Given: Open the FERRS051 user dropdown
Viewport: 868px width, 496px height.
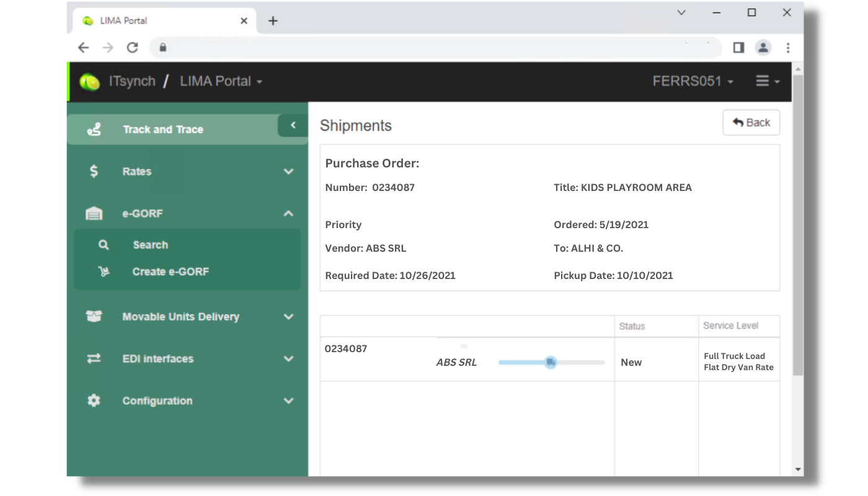Looking at the screenshot, I should click(x=693, y=81).
